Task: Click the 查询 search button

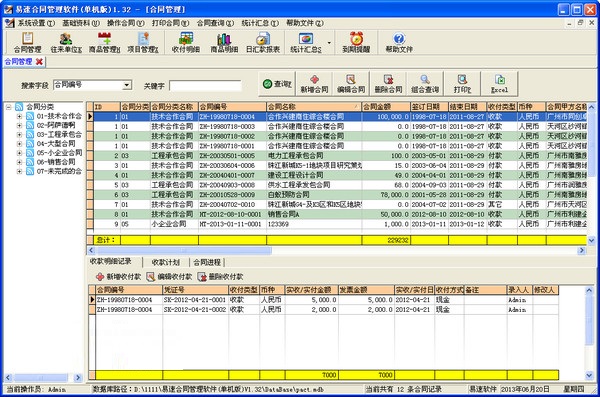Action: pyautogui.click(x=277, y=83)
